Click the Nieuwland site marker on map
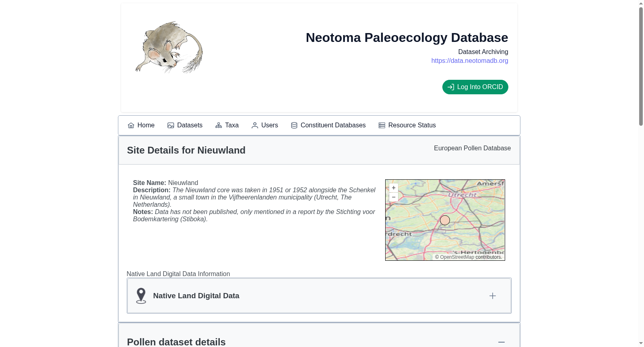 click(445, 220)
